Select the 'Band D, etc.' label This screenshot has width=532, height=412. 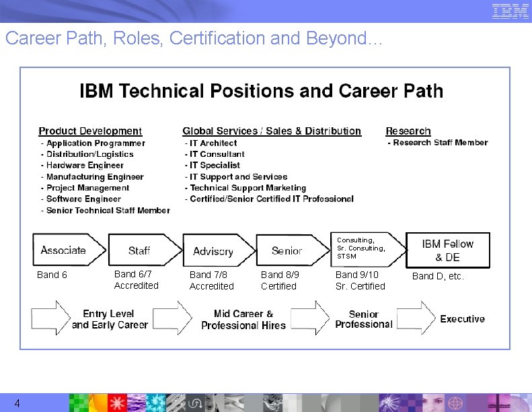pyautogui.click(x=438, y=276)
